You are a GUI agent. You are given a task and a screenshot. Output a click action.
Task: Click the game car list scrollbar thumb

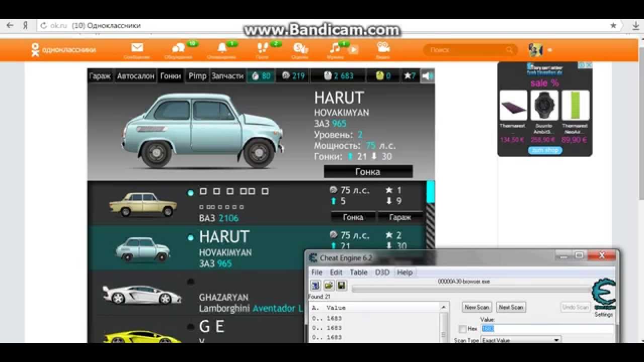click(x=430, y=192)
